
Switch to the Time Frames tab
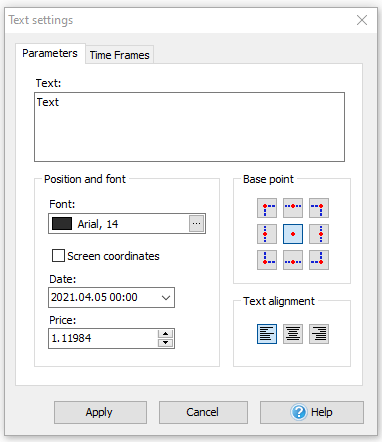(119, 55)
